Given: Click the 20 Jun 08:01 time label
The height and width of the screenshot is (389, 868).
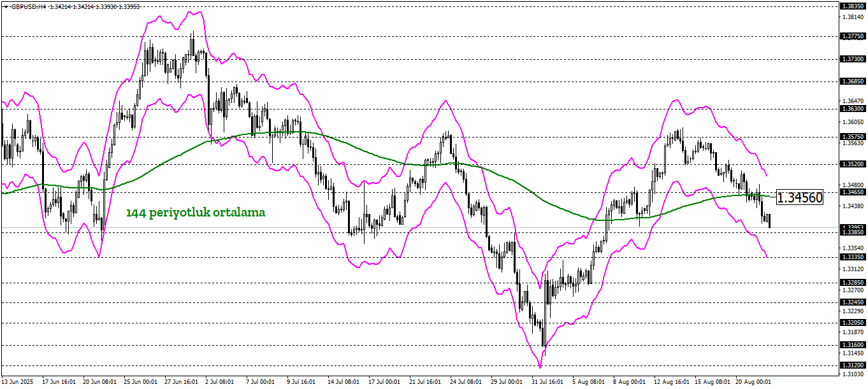Looking at the screenshot, I should click(x=99, y=382).
